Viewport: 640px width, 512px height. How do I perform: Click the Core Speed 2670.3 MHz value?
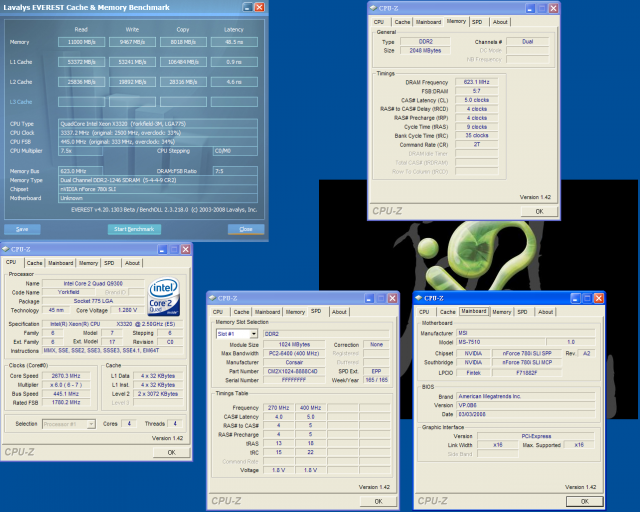pyautogui.click(x=66, y=376)
